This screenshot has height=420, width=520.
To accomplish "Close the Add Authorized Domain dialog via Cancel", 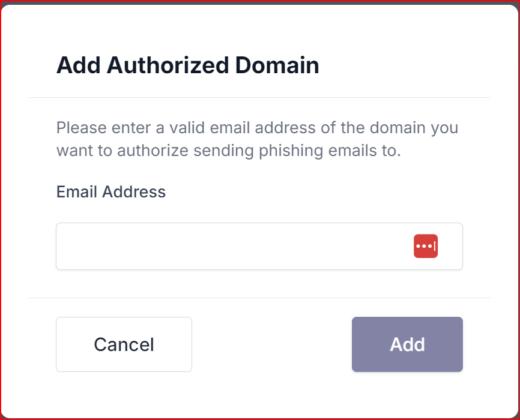I will pos(124,344).
